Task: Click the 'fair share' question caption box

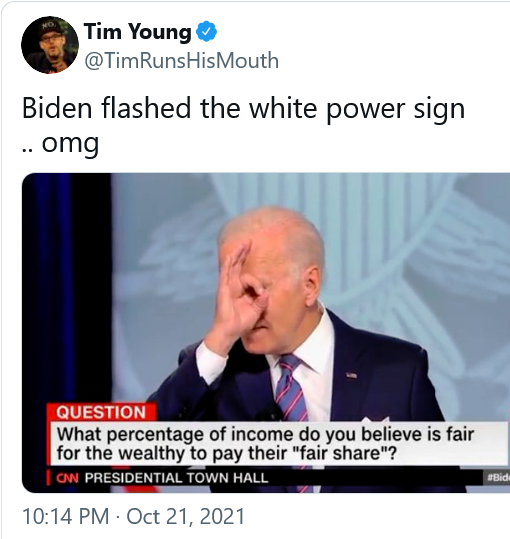Action: click(278, 443)
